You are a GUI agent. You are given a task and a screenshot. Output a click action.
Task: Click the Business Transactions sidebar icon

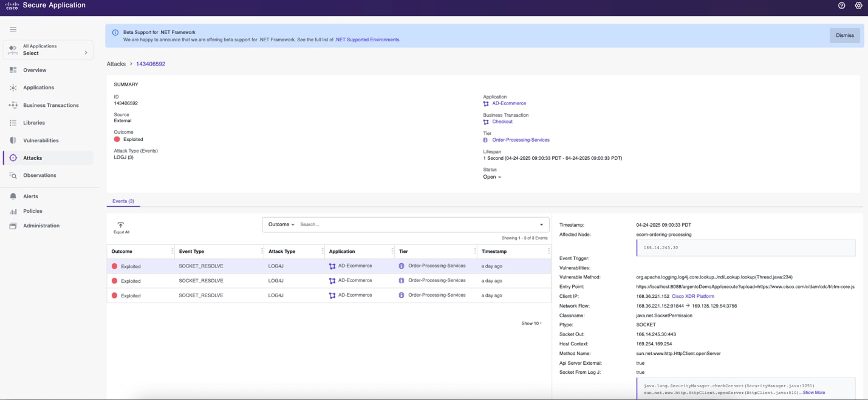13,105
